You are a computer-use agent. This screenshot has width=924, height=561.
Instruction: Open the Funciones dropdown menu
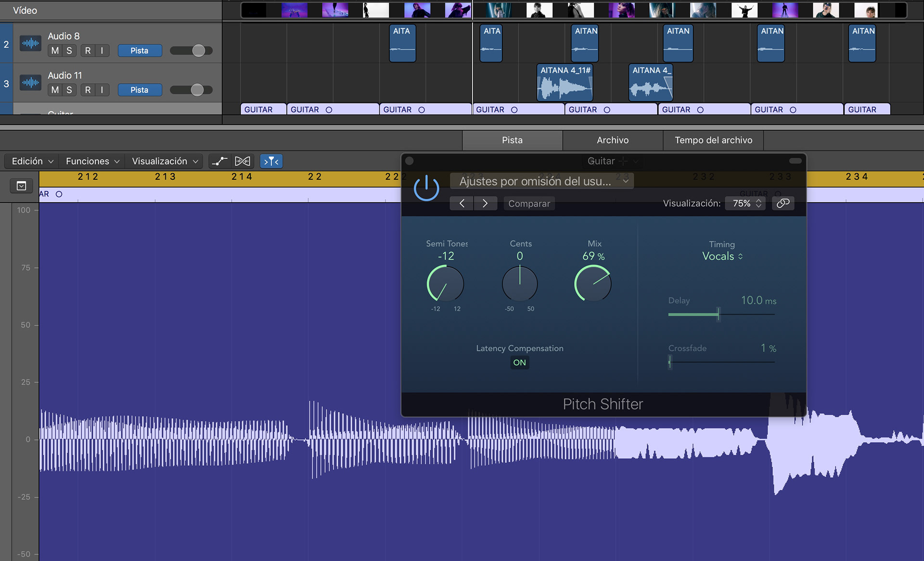(92, 161)
